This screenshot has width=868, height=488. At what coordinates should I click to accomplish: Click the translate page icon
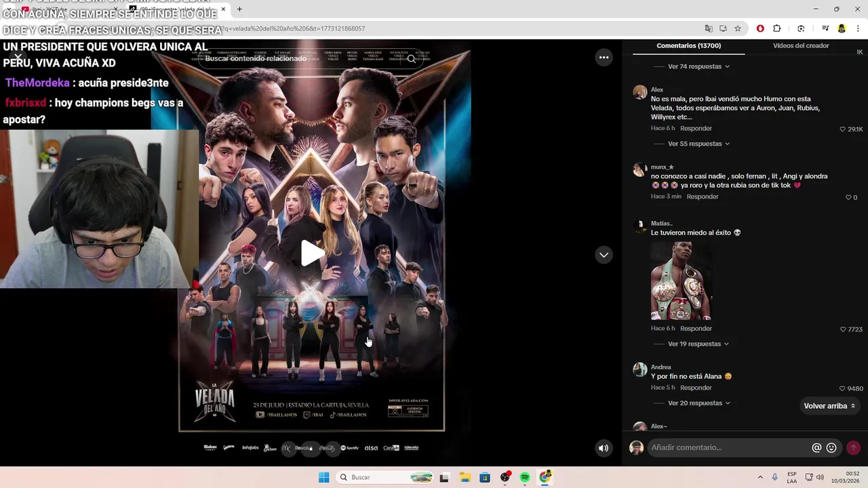point(709,28)
